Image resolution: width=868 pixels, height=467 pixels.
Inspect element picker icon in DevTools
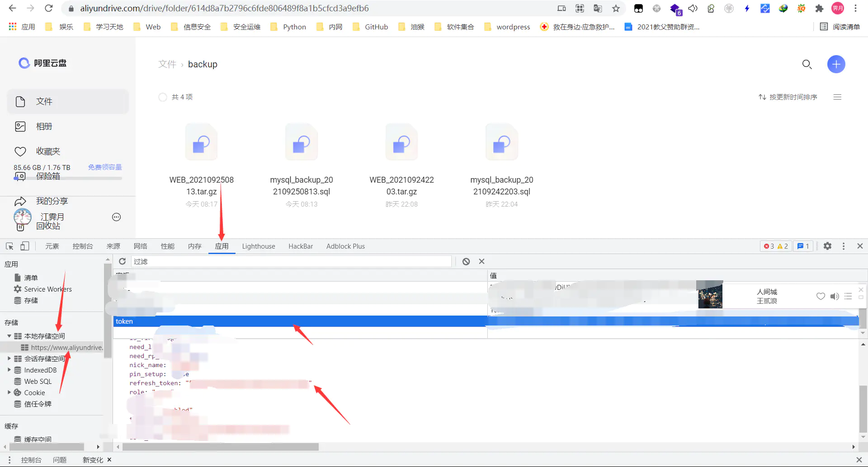tap(9, 246)
